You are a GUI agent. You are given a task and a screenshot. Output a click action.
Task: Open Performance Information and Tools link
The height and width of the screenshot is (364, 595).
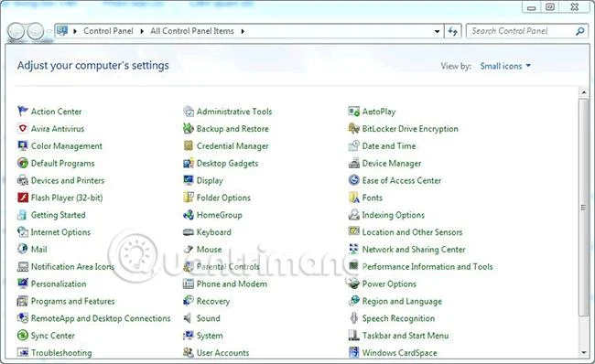(x=427, y=266)
